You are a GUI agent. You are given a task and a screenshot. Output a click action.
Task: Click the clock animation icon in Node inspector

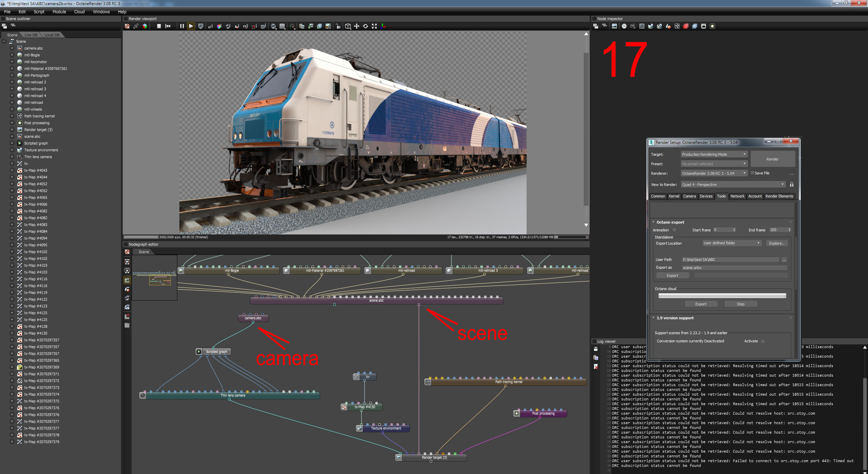pyautogui.click(x=624, y=26)
